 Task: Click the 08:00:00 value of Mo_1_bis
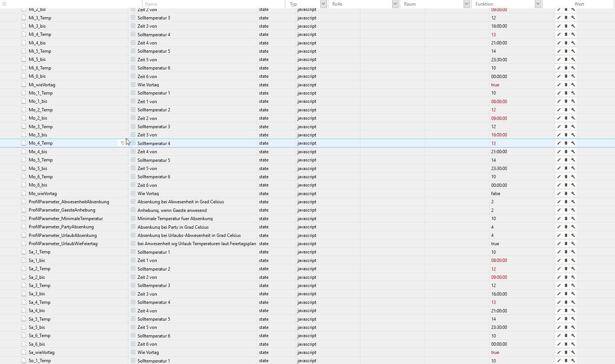point(499,102)
